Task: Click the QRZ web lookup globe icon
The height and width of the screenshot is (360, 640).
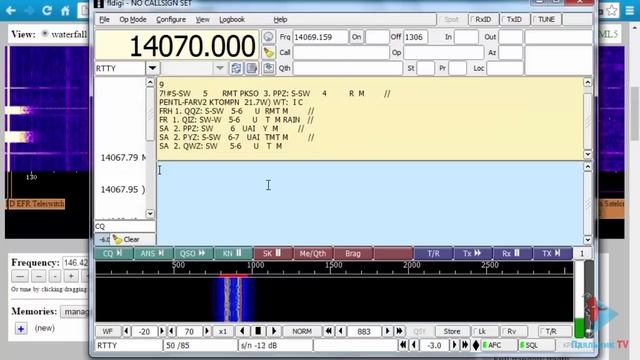Action: tap(268, 37)
